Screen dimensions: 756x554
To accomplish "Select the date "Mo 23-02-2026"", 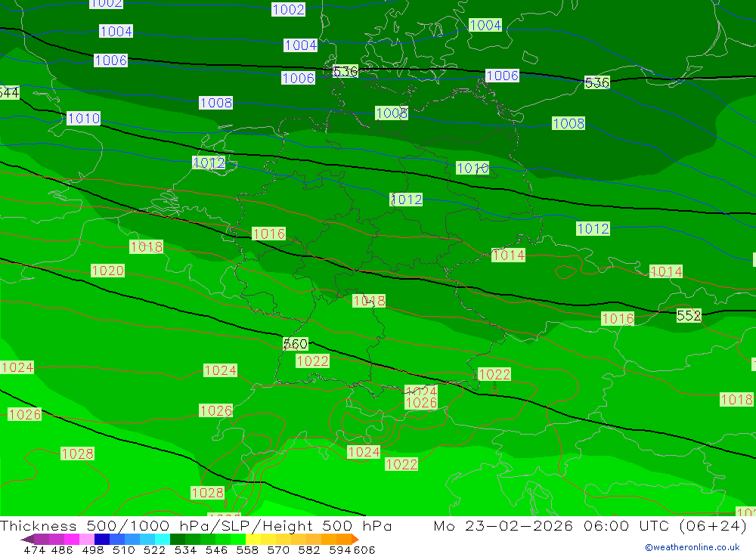I will pos(503,525).
